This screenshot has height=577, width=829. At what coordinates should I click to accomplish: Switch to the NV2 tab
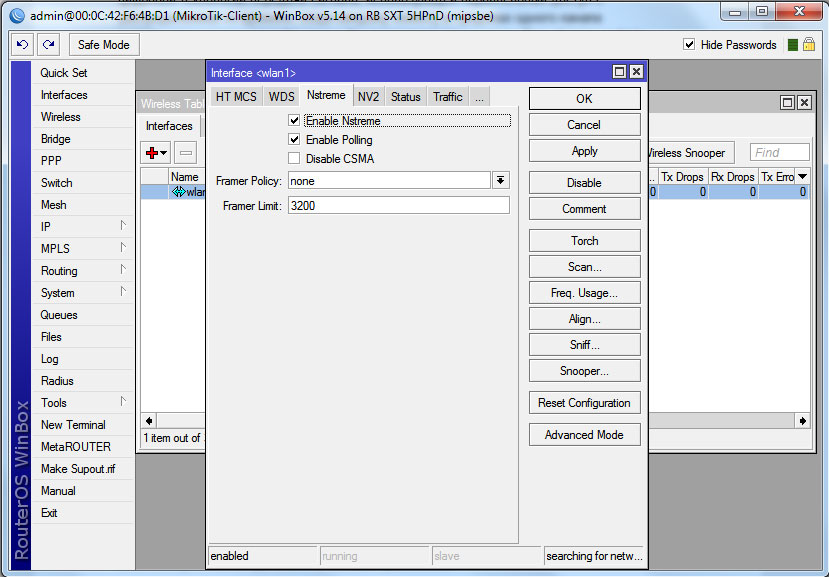(x=368, y=97)
